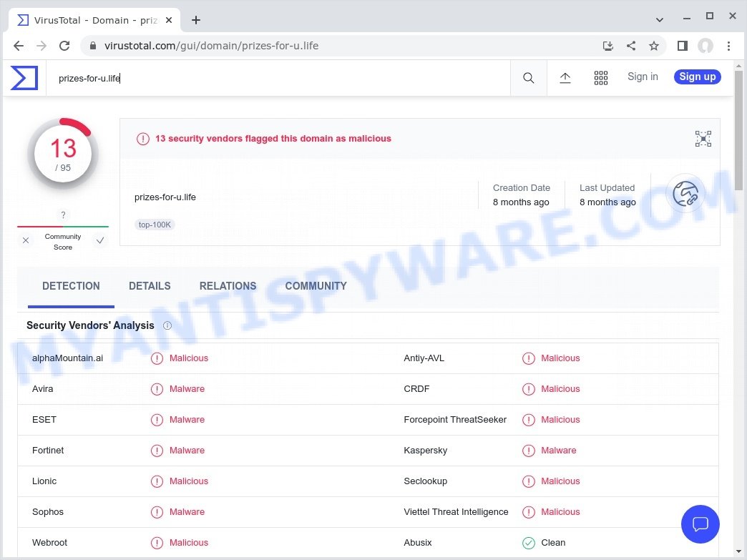Click the Fortinet vendor name
This screenshot has width=747, height=560.
point(48,451)
